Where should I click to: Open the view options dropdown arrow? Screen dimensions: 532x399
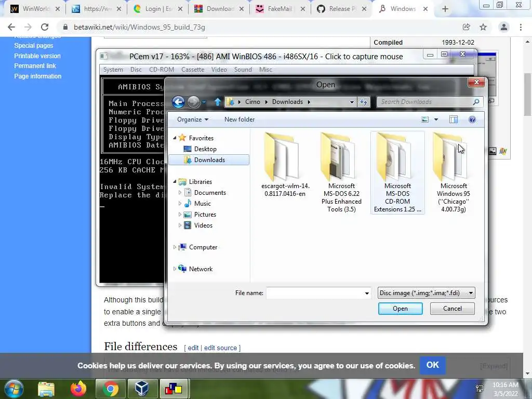point(436,119)
